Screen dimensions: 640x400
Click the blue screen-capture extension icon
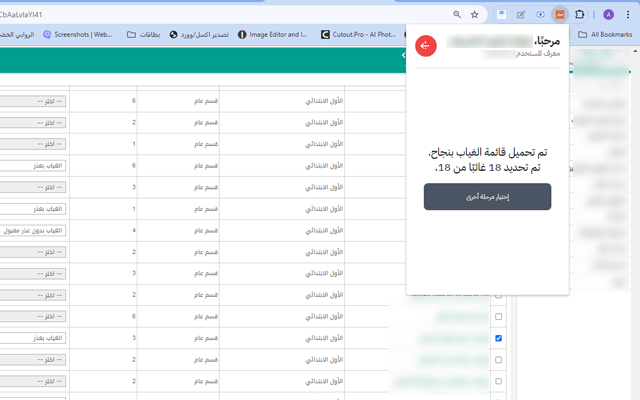(540, 15)
